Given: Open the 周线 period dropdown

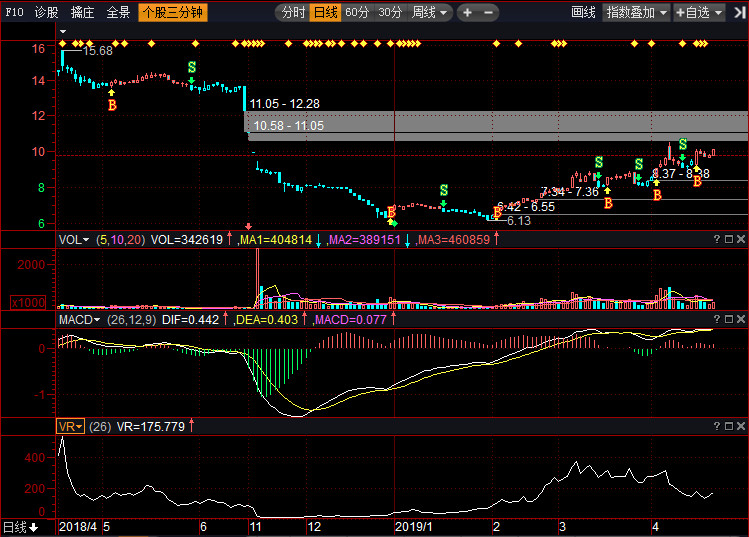Looking at the screenshot, I should click(430, 13).
